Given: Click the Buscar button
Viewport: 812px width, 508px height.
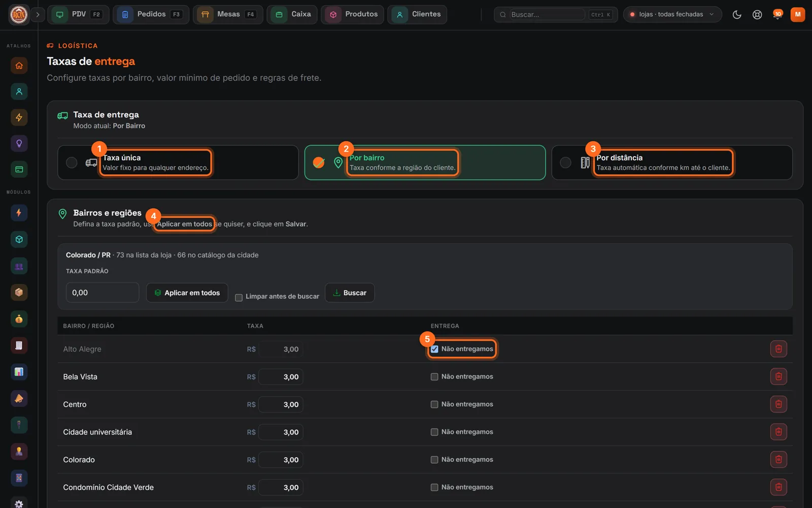Looking at the screenshot, I should tap(350, 293).
